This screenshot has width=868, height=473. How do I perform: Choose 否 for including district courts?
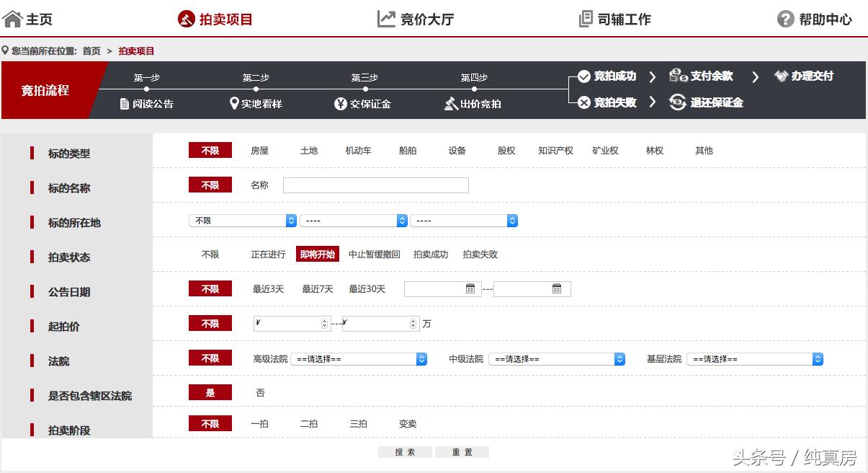coord(260,392)
